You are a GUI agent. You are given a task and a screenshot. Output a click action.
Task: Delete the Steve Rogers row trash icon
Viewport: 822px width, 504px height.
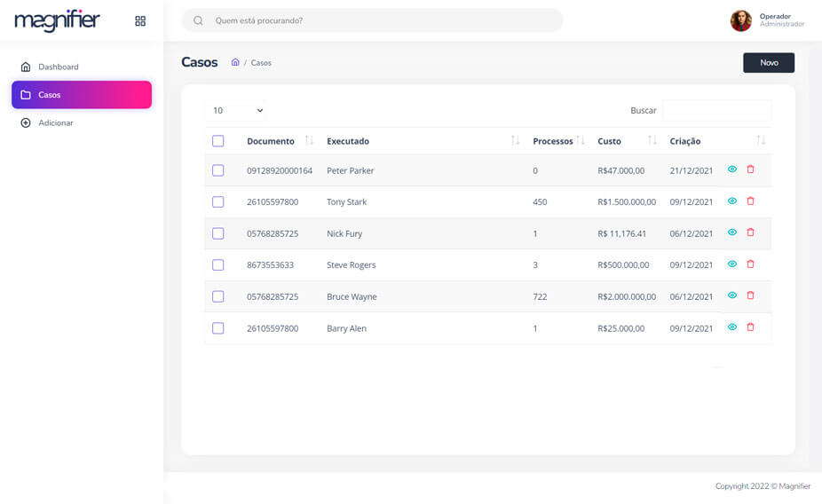[x=750, y=264]
